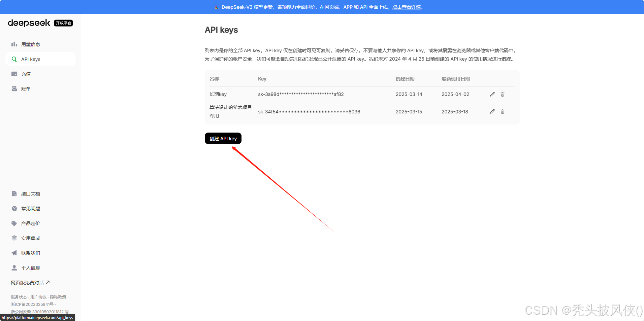
Task: Click the 算法设计哈希表项目专用 name cell
Action: [x=231, y=111]
